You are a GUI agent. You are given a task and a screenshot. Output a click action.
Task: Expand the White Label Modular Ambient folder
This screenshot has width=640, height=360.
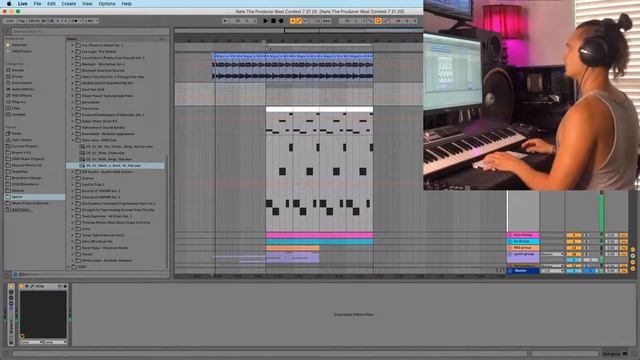point(73,260)
